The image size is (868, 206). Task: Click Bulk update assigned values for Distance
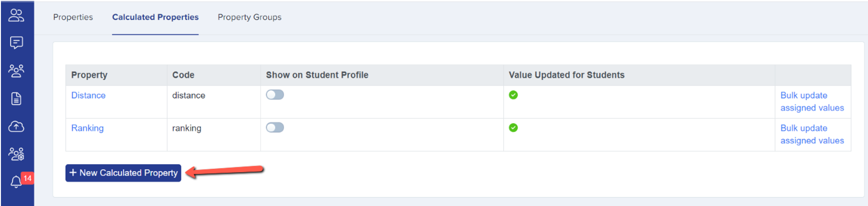point(812,102)
